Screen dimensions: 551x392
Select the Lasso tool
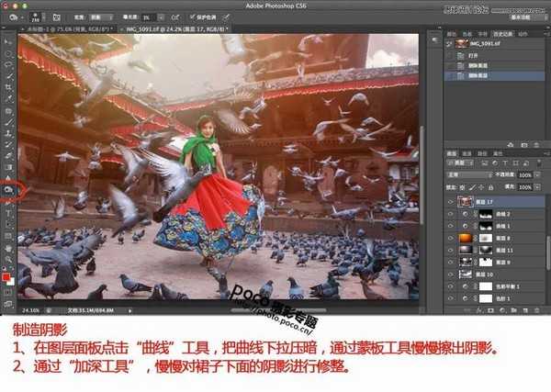click(9, 64)
